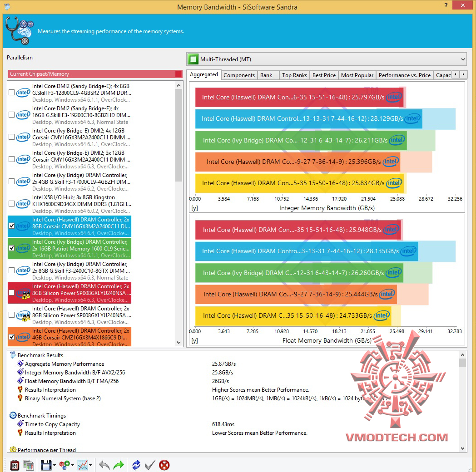476x472 pixels.
Task: Select the Haswell 2x 8GB Silicon Power red-highlighted entry
Action: (x=69, y=293)
